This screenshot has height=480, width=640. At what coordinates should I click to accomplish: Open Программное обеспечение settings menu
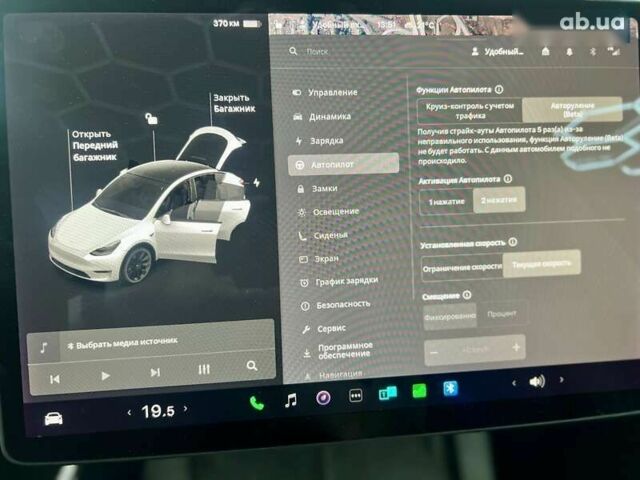(x=339, y=351)
